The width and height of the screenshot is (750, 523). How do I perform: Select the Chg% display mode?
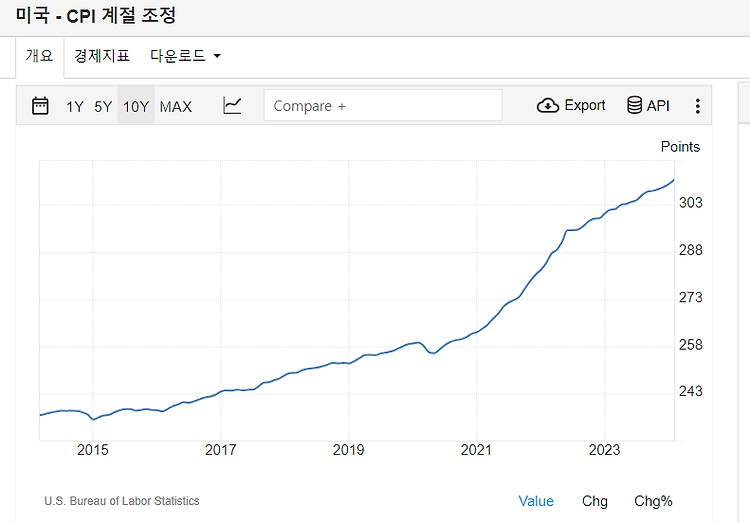(653, 501)
